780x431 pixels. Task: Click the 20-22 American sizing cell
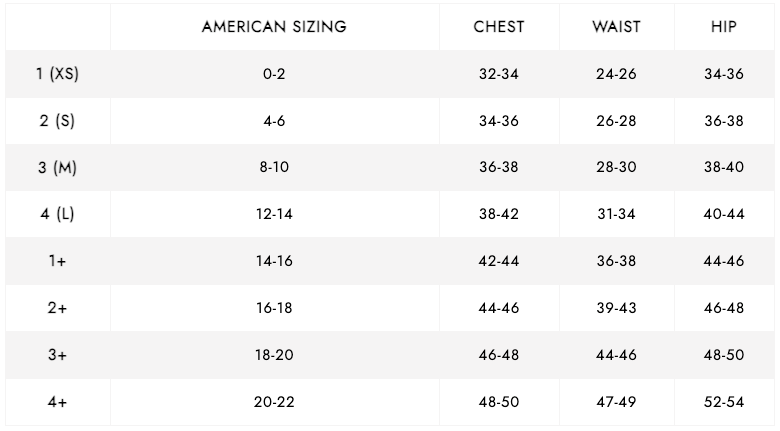click(x=274, y=402)
